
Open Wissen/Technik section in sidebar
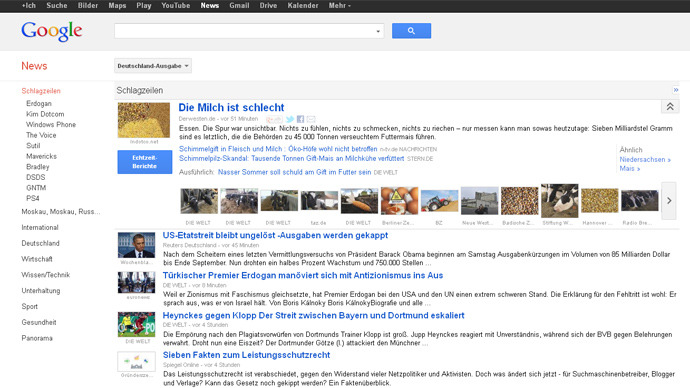coord(45,275)
